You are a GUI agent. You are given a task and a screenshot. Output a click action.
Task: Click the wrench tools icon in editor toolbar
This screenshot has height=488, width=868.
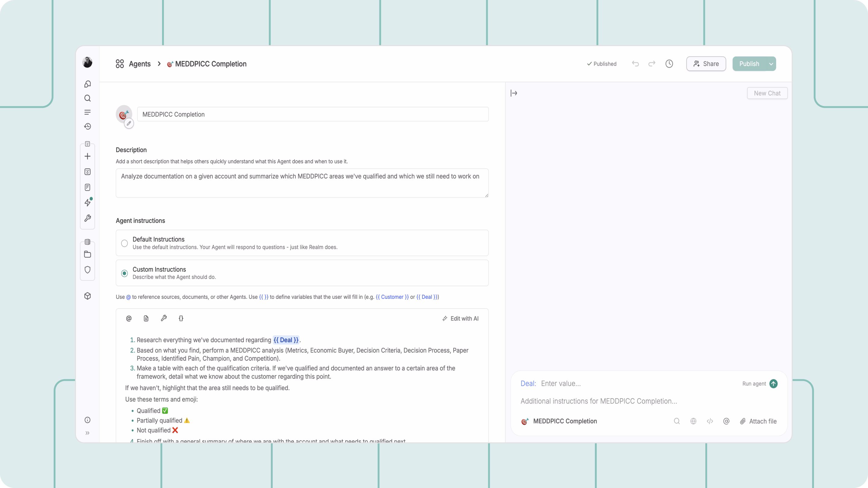pyautogui.click(x=164, y=318)
